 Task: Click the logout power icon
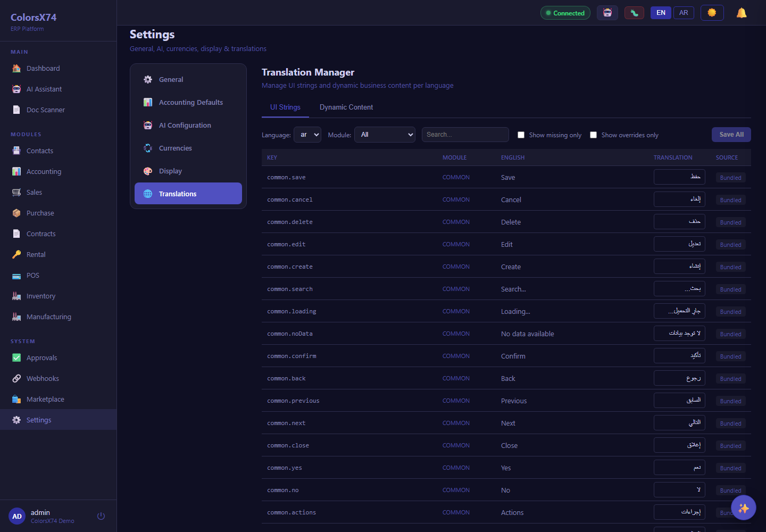pos(101,516)
